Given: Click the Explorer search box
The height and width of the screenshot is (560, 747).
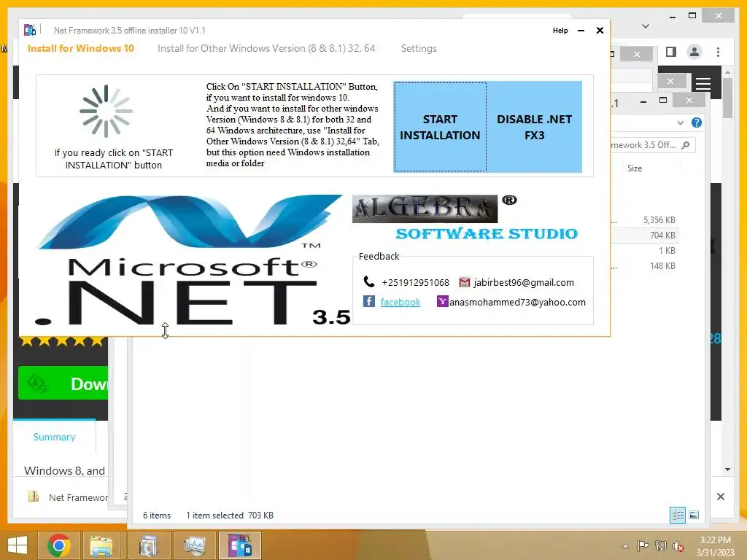Looking at the screenshot, I should 653,145.
